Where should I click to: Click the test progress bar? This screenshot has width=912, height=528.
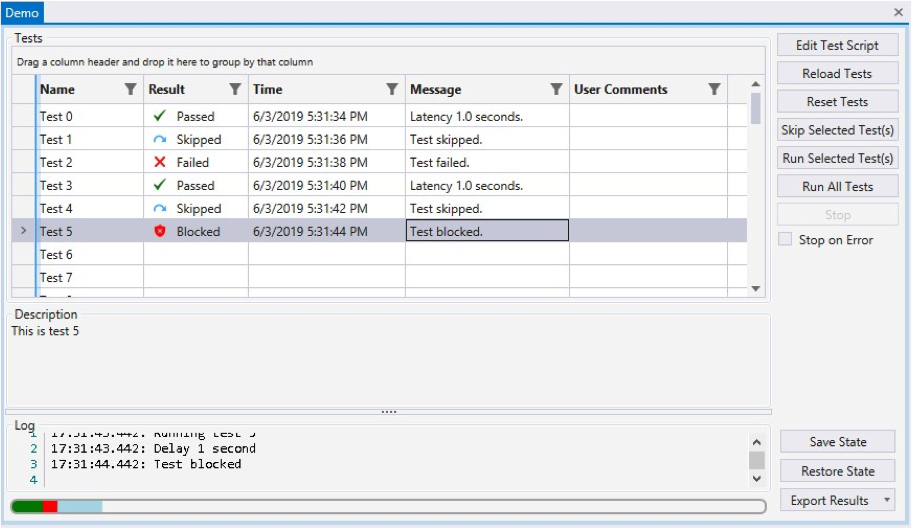coord(386,507)
